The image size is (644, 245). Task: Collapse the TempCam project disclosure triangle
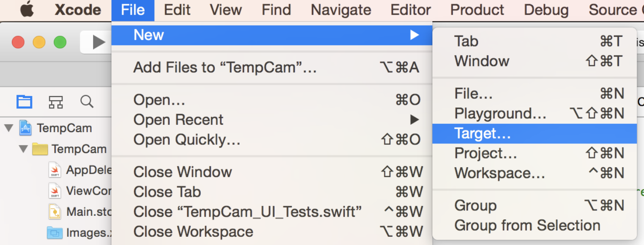click(9, 128)
